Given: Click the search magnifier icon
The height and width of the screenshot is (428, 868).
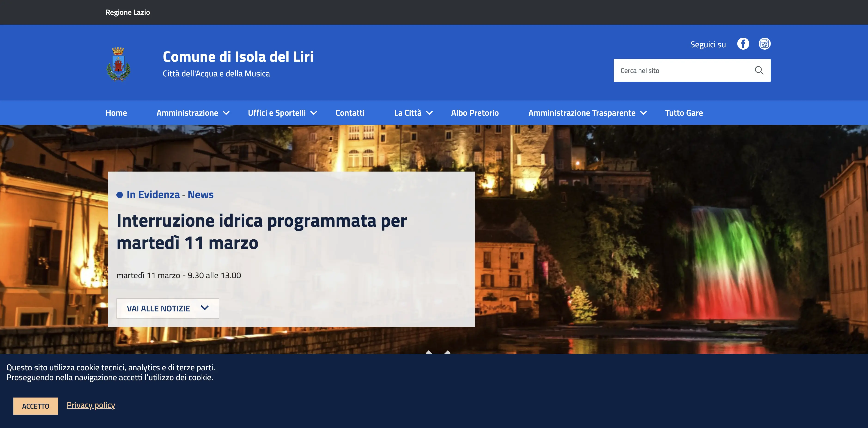Looking at the screenshot, I should tap(759, 70).
